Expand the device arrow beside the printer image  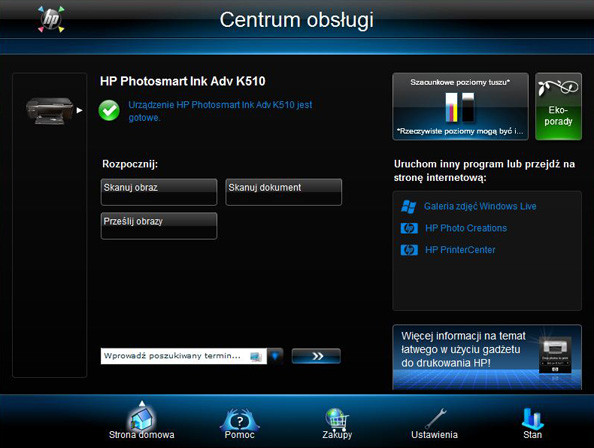(79, 110)
